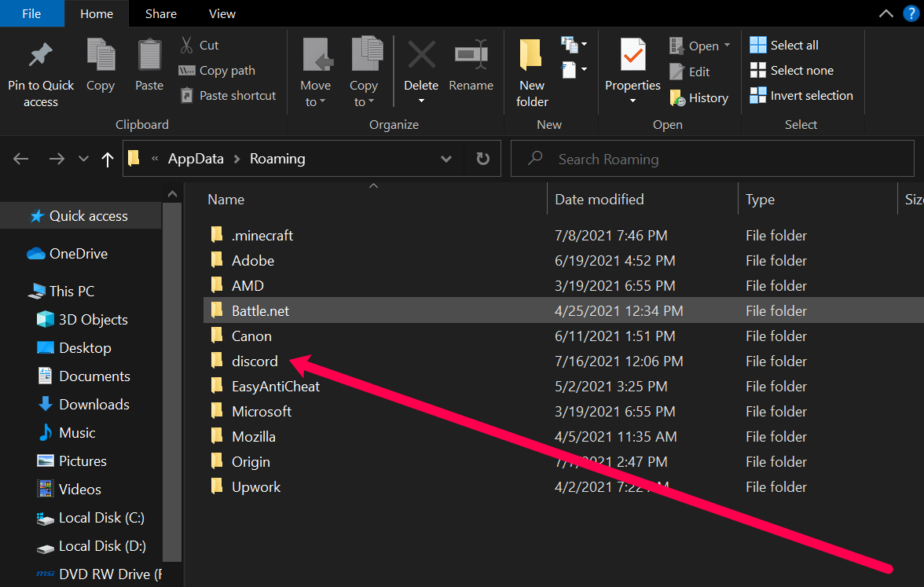Sort by the Date modified column

pyautogui.click(x=599, y=200)
